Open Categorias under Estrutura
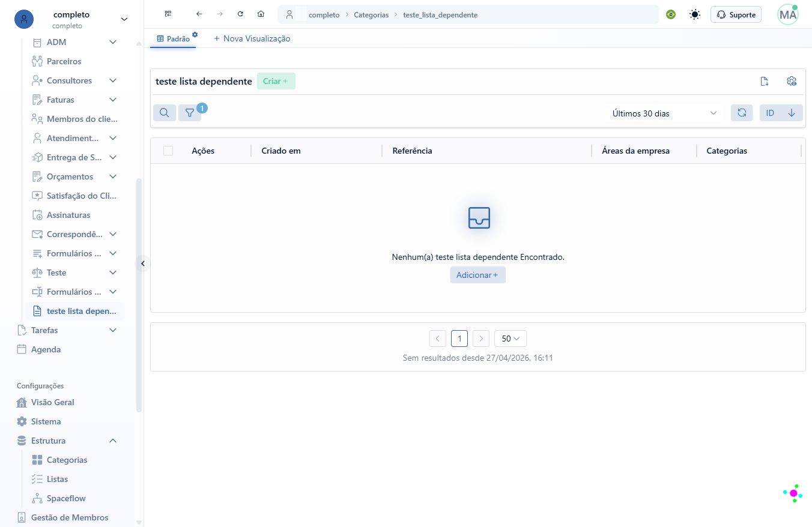The height and width of the screenshot is (527, 812). point(67,460)
